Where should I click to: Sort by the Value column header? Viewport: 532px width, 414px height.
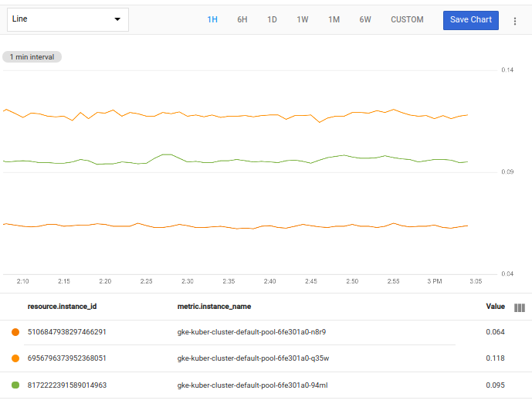495,307
